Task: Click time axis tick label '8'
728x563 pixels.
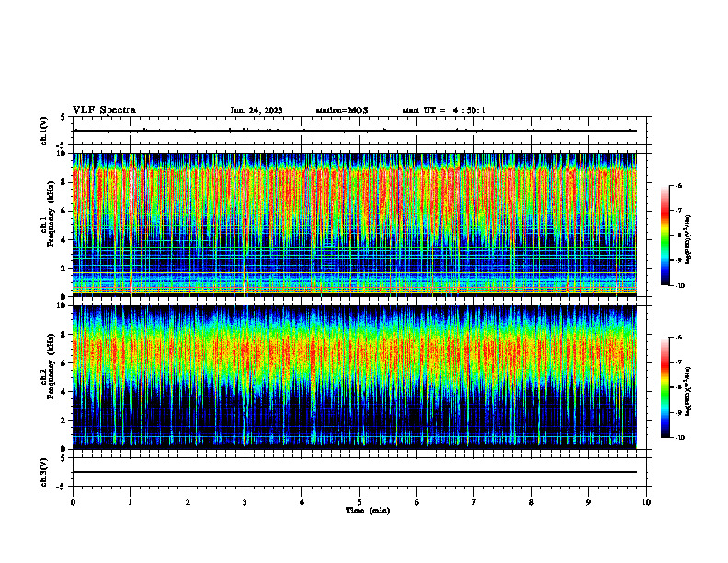Action: [x=531, y=502]
